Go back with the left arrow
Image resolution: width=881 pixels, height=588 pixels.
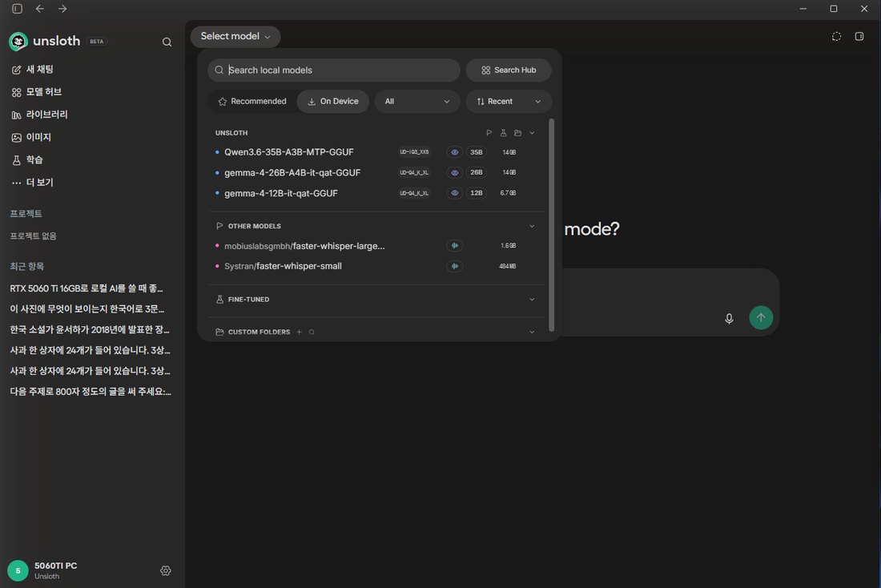(x=40, y=9)
